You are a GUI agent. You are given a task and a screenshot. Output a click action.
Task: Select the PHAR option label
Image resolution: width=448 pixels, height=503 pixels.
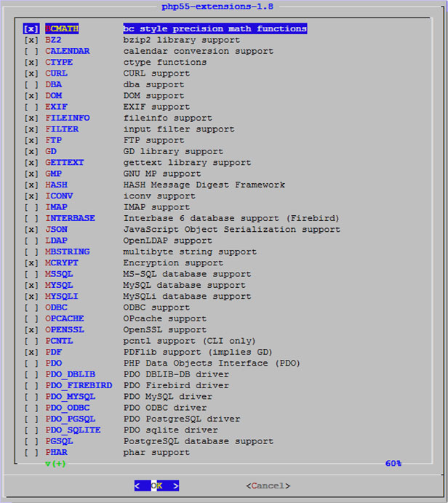pyautogui.click(x=56, y=452)
